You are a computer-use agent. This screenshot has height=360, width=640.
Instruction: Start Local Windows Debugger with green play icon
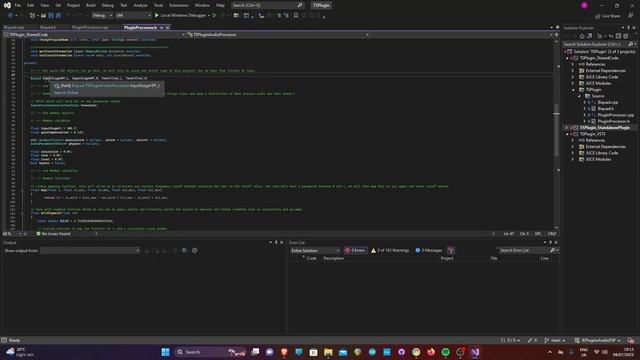click(x=157, y=16)
